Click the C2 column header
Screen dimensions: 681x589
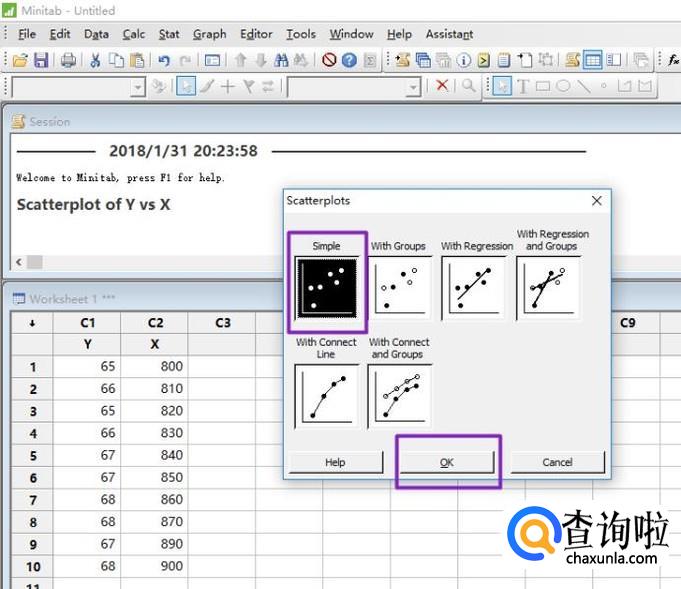click(x=155, y=323)
